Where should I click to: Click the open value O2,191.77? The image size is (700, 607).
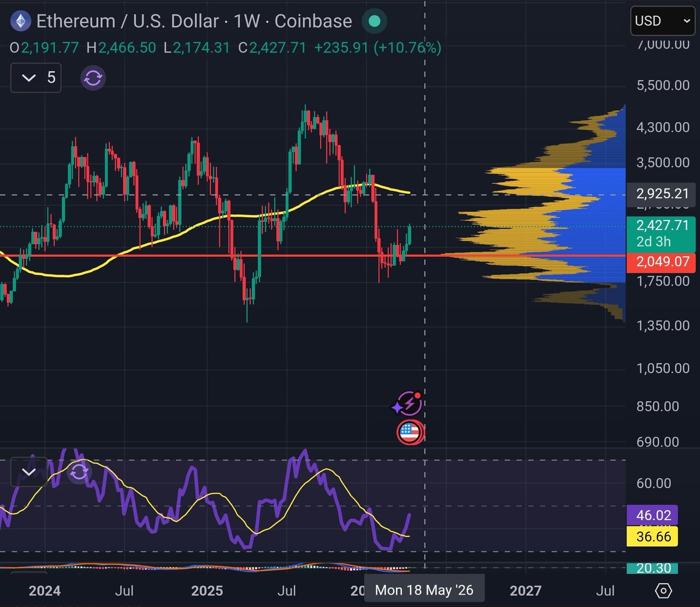[44, 48]
